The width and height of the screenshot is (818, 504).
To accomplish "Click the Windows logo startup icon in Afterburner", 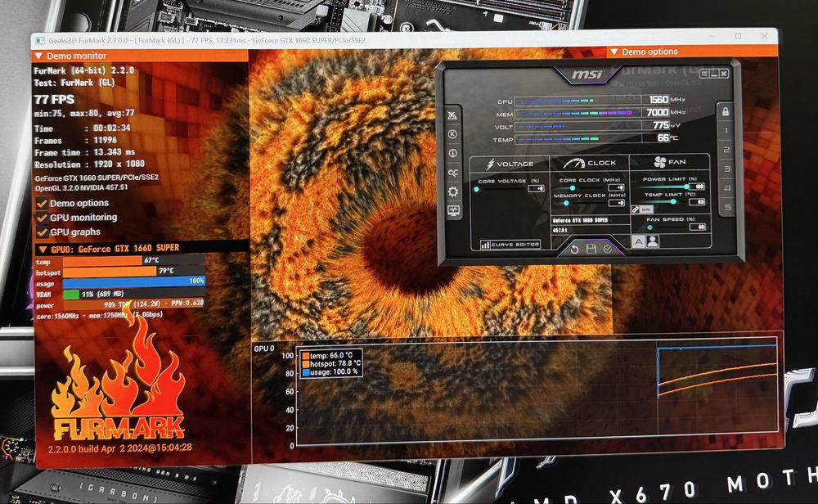I will click(703, 74).
